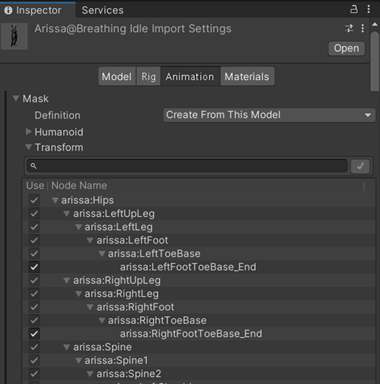
Task: Uncheck the arissa:RightFoot Use checkbox
Action: click(x=34, y=307)
